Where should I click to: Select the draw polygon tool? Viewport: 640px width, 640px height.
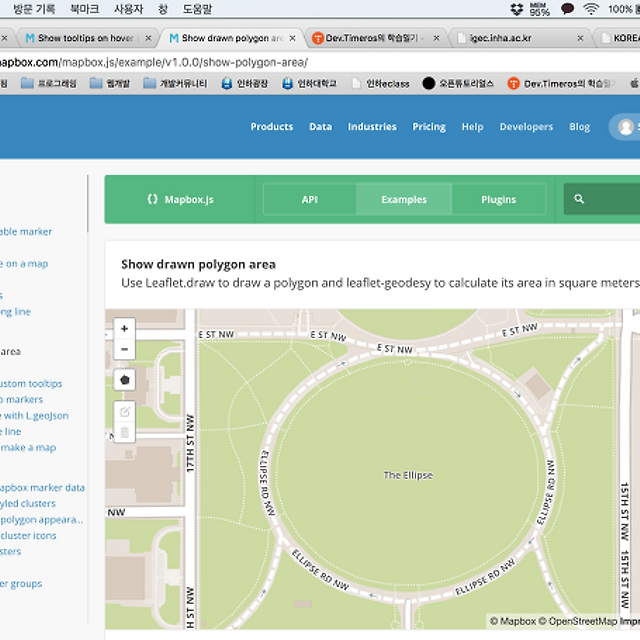124,380
